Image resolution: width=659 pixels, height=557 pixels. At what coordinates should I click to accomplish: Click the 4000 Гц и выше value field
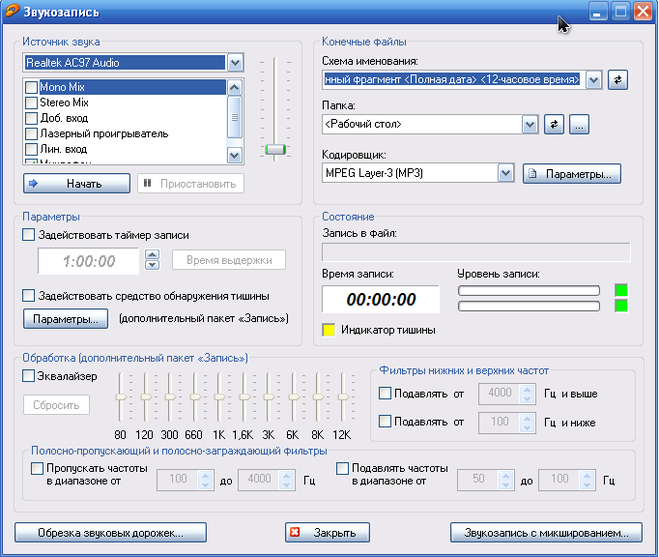coord(500,393)
